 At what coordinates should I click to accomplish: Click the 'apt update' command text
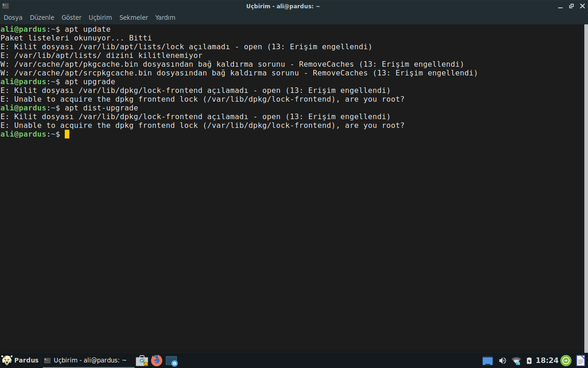(88, 29)
